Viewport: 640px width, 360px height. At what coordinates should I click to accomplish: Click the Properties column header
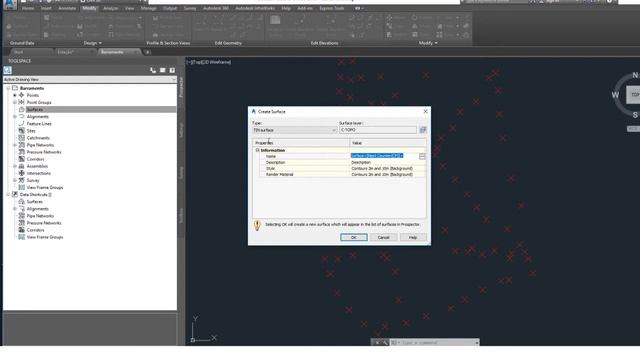pyautogui.click(x=301, y=143)
